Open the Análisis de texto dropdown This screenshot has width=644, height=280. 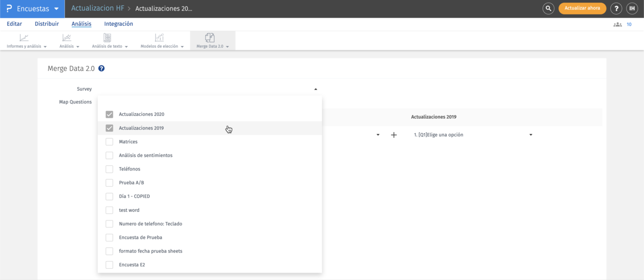(110, 47)
